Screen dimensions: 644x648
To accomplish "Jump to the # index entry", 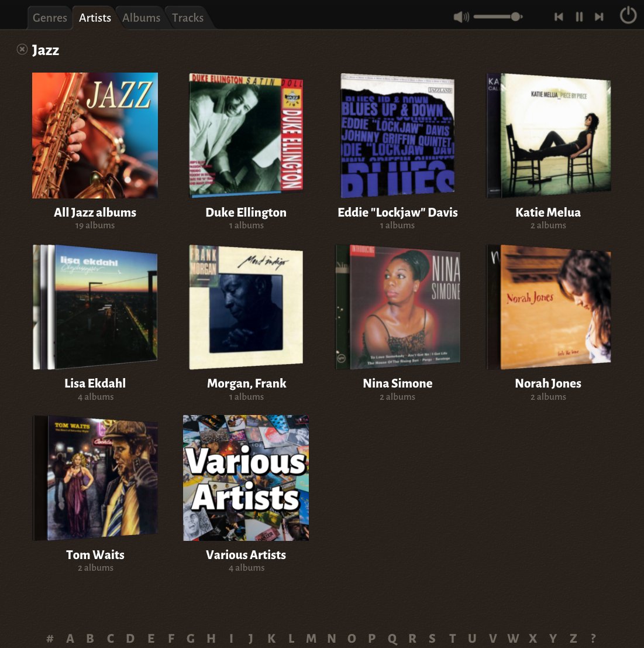I will point(50,639).
